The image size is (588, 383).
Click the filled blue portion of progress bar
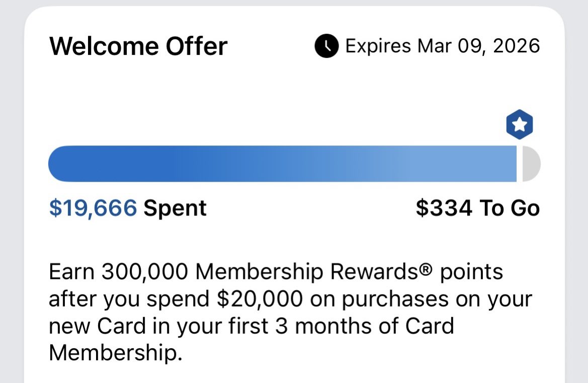(x=282, y=164)
